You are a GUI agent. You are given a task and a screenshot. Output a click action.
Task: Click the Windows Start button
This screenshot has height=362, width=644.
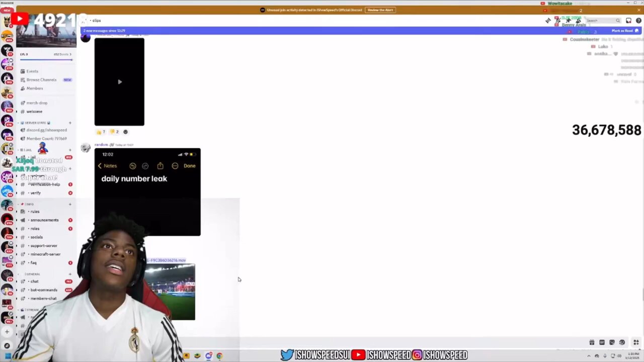8,356
